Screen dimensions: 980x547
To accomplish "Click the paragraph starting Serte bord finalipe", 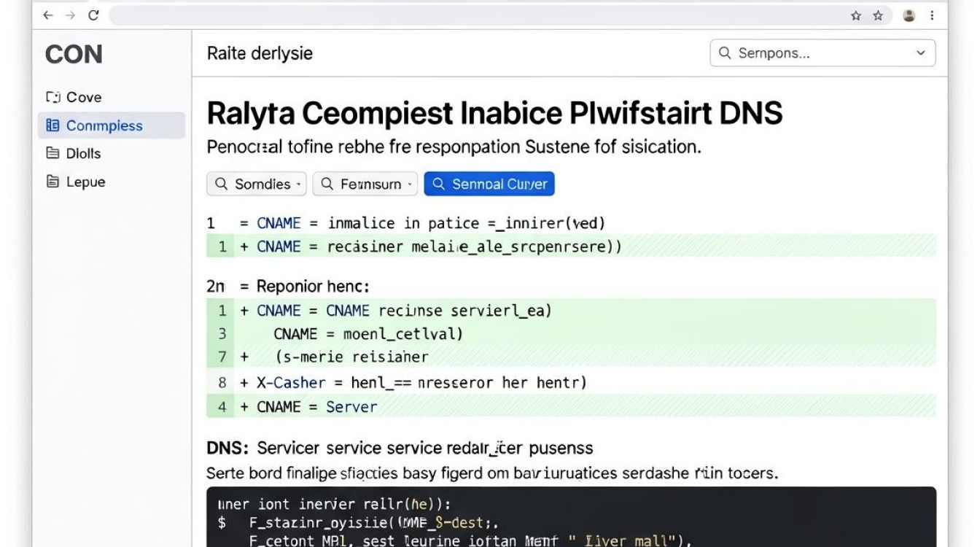I will coord(492,473).
